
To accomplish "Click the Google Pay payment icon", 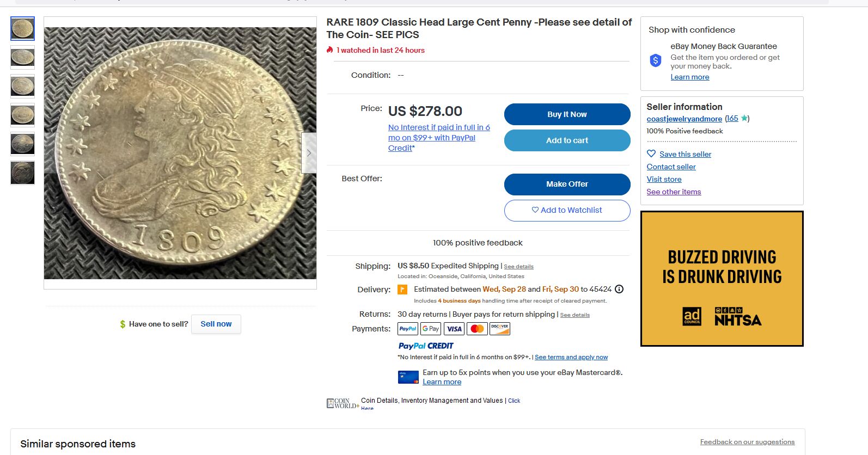I will click(431, 329).
